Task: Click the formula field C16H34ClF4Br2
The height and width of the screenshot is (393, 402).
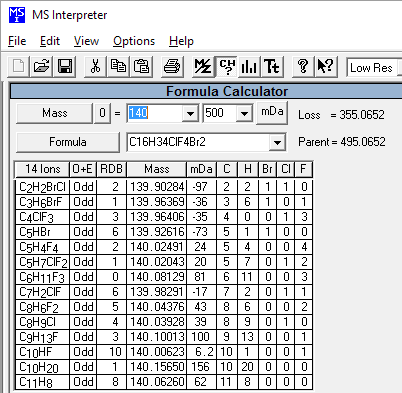Action: tap(199, 143)
